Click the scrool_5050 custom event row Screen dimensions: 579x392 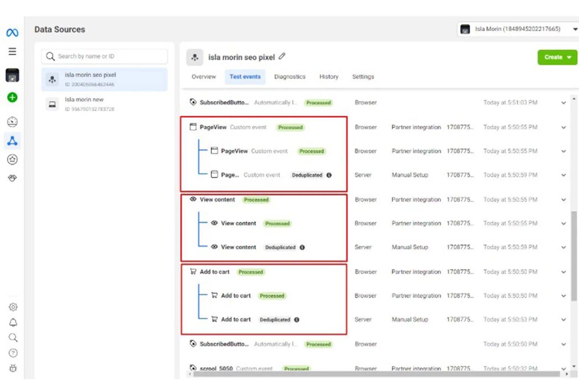coord(376,368)
